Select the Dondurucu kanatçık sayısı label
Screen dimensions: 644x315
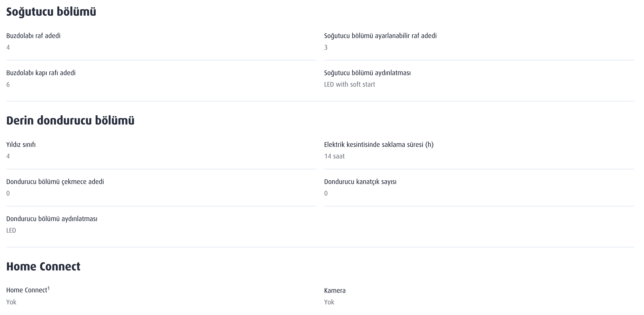pos(360,182)
